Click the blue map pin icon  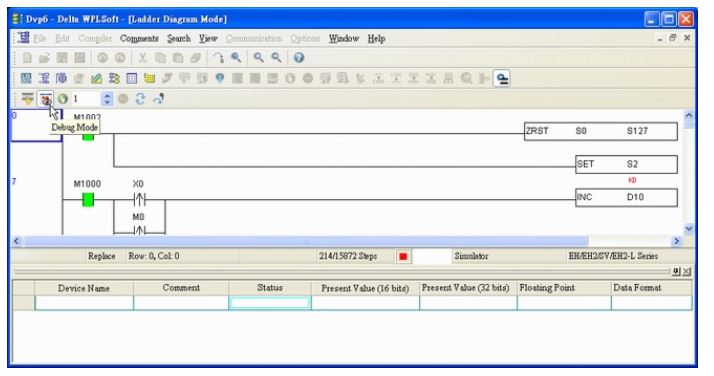click(x=219, y=78)
